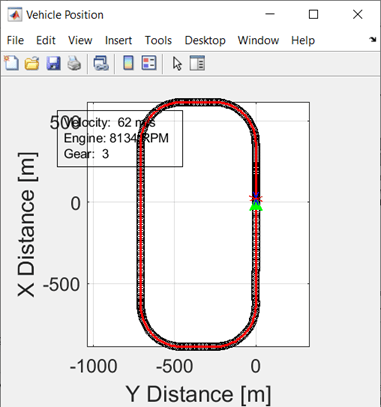Screen dimensions: 381x407
Task: Insert a legend using the toolbar icon
Action: 149,63
